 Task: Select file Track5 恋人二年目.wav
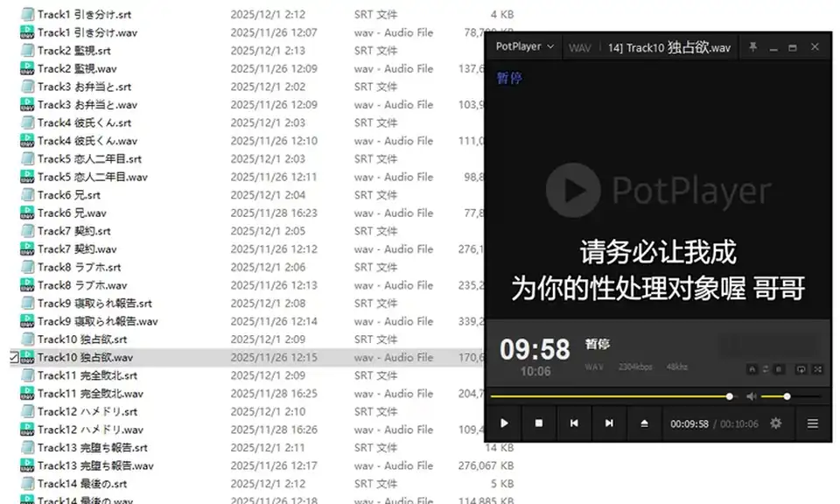(x=92, y=177)
